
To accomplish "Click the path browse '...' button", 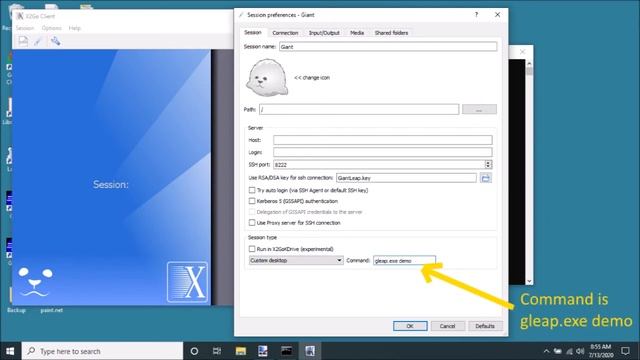I will 479,109.
